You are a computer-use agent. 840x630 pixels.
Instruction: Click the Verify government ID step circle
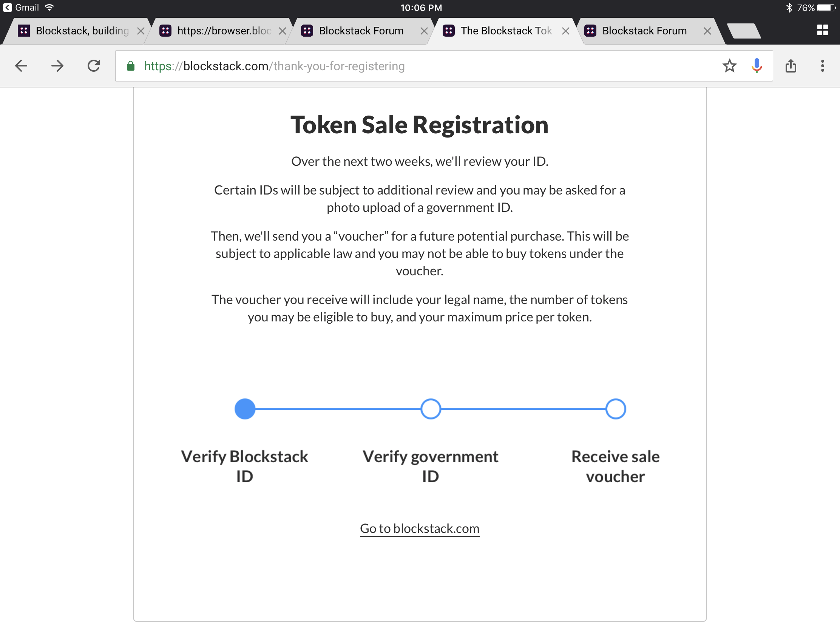(x=431, y=409)
